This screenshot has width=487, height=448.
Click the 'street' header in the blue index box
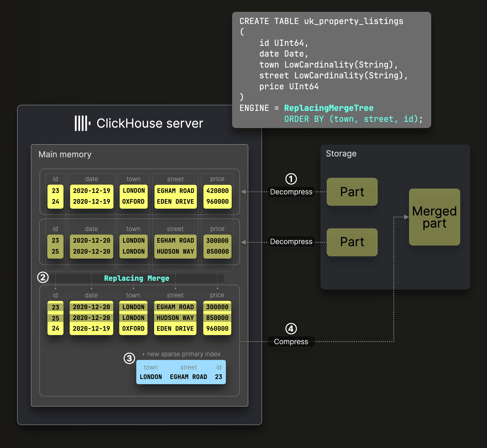(x=188, y=367)
